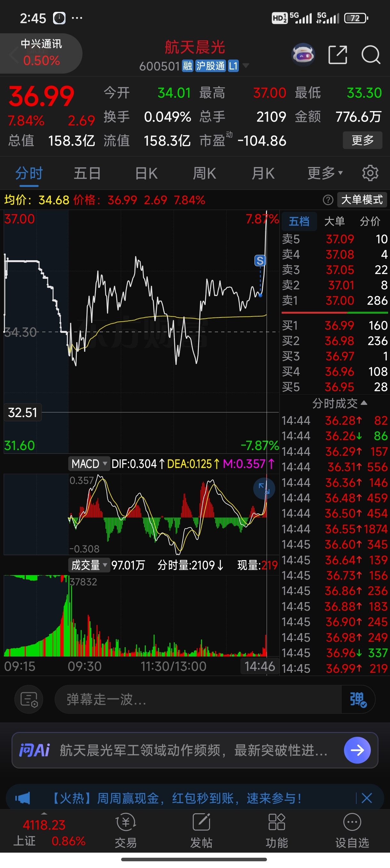Image resolution: width=390 pixels, height=868 pixels.
Task: Tap the S signal marker on chart
Action: pos(260,260)
